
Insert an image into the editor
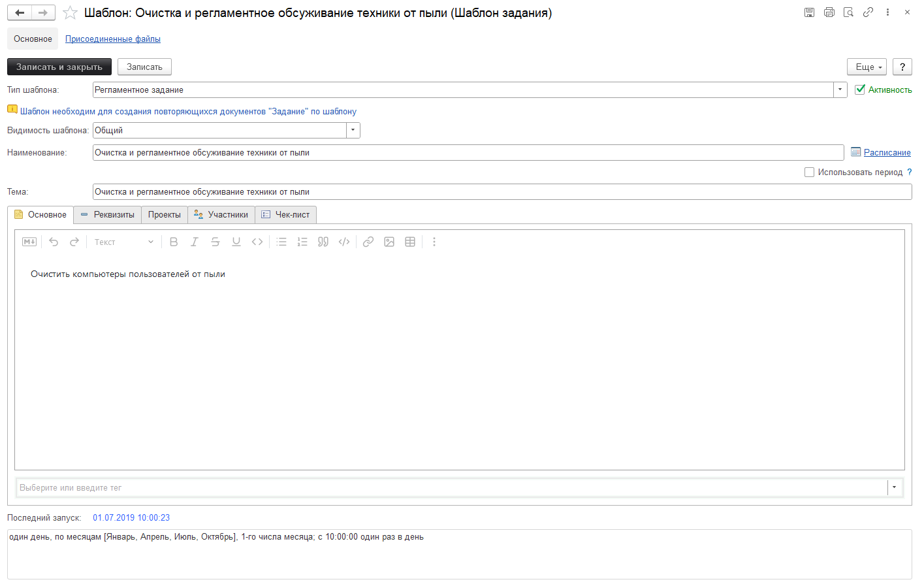click(389, 242)
